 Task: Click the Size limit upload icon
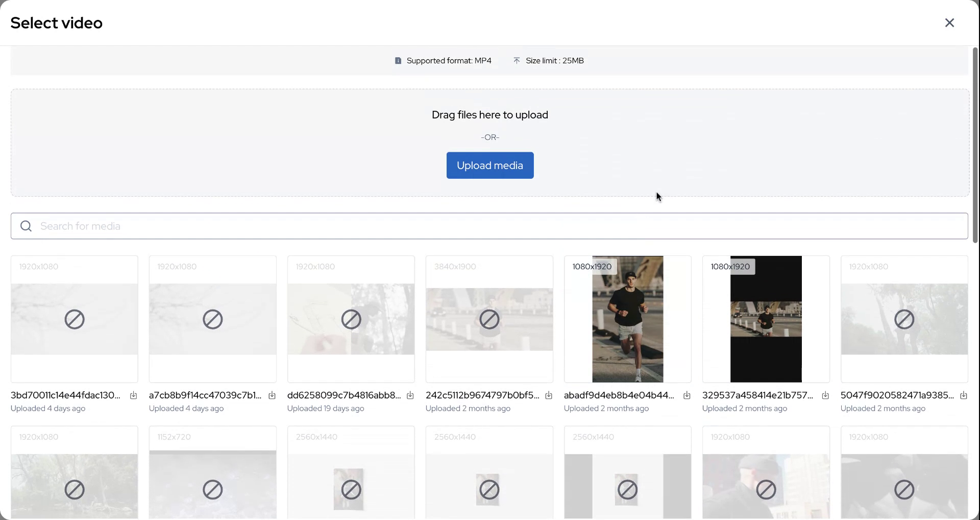pos(517,61)
